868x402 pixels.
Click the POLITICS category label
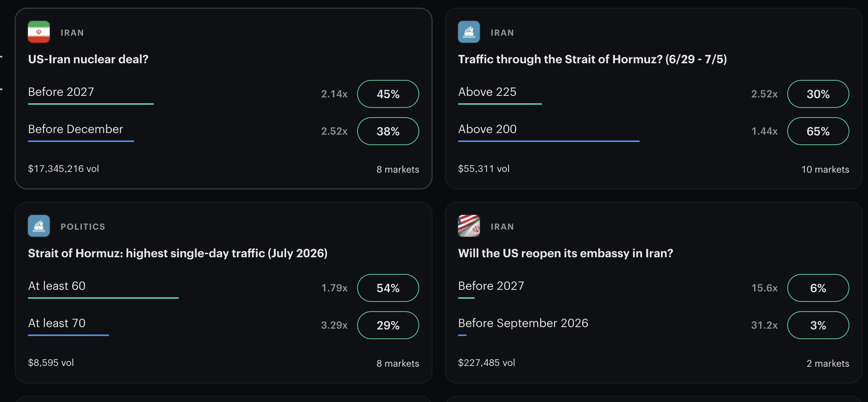83,227
